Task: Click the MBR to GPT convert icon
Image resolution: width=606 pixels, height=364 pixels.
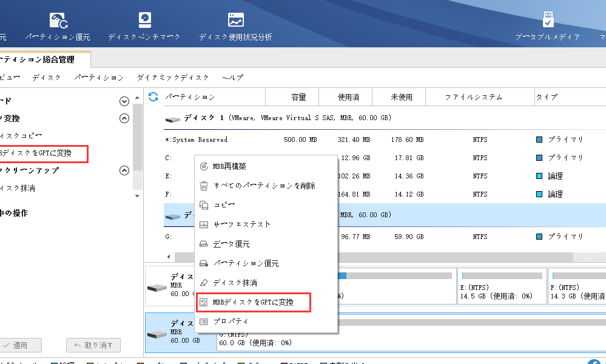Action: (x=204, y=302)
